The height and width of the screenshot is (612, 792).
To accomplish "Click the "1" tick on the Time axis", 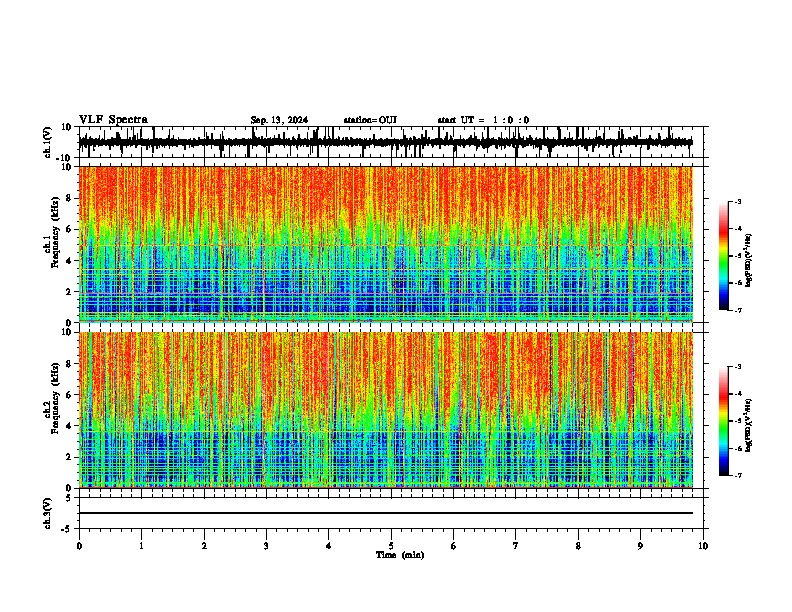I will (x=141, y=546).
